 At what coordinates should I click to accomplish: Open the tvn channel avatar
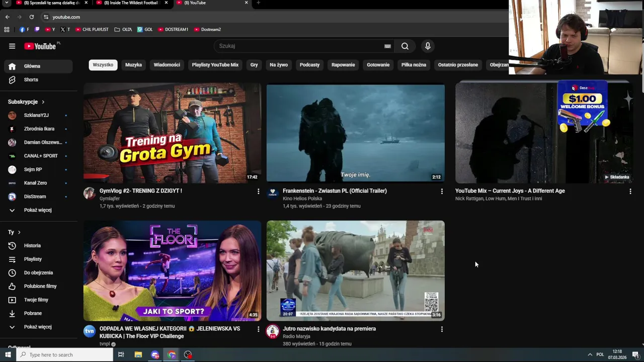(90, 331)
